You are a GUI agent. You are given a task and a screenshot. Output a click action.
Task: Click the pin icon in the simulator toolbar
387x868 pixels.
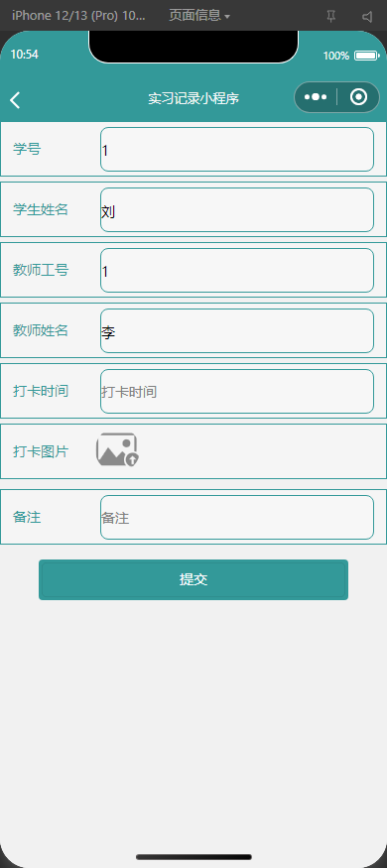[330, 16]
